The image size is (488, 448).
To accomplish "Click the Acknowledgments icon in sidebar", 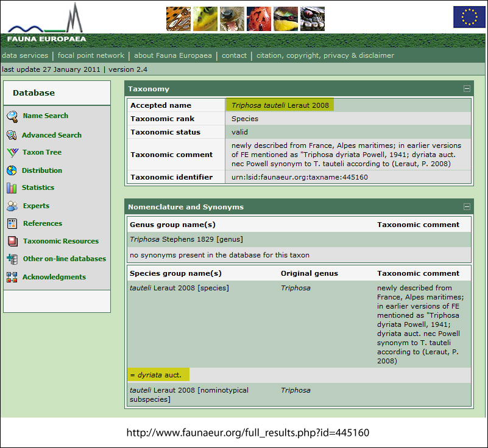I will click(x=12, y=277).
